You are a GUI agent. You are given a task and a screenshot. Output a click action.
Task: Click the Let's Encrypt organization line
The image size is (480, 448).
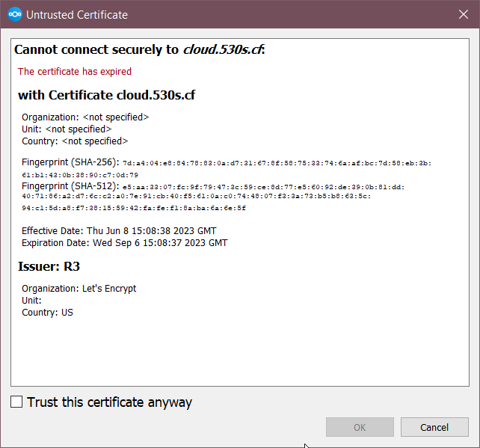79,289
